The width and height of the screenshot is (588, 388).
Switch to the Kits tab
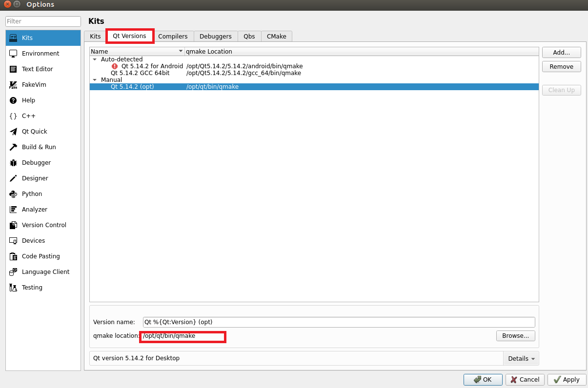pos(95,36)
